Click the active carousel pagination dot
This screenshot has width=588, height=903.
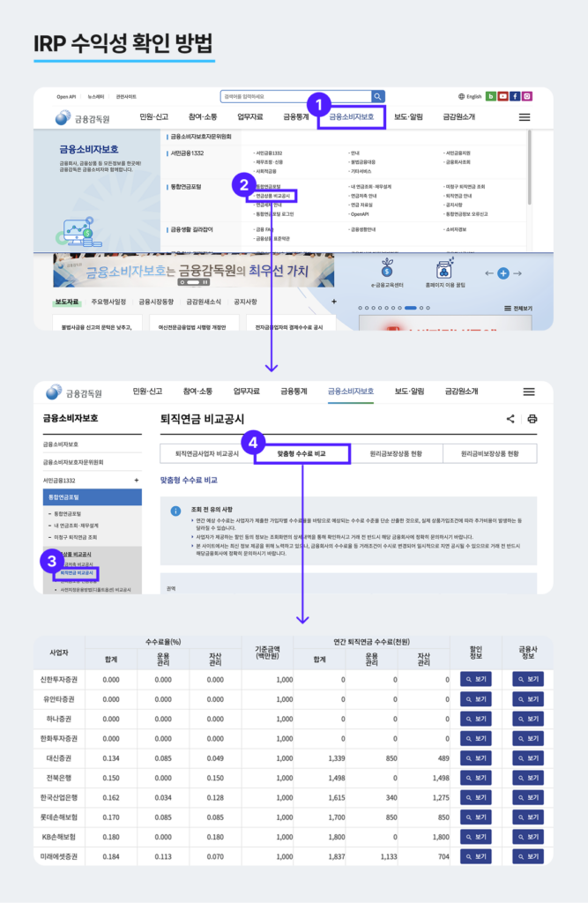pos(410,308)
